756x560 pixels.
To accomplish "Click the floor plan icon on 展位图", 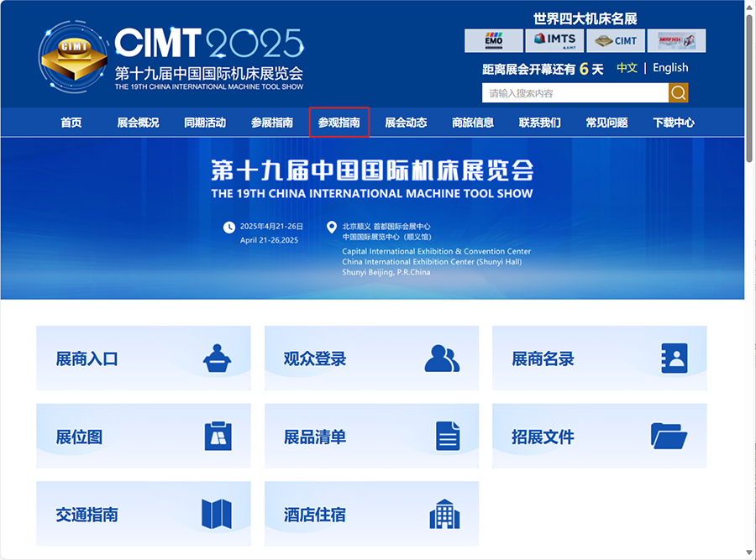I will coord(218,436).
